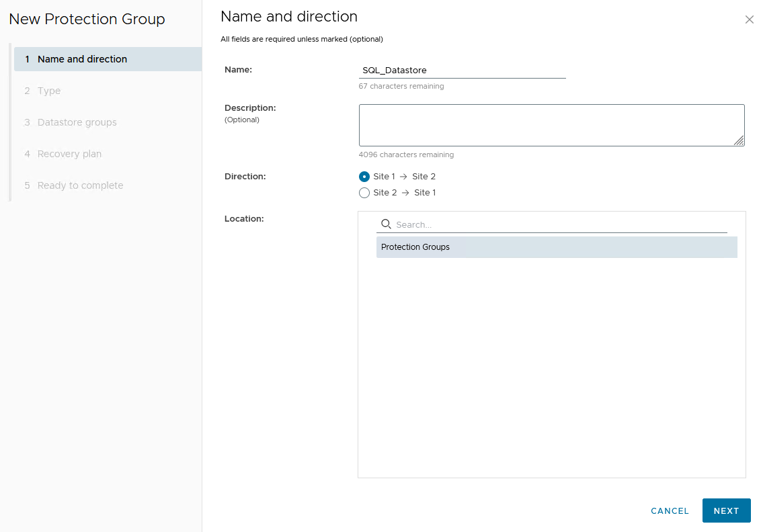Go to step 5 Ready to complete
The width and height of the screenshot is (761, 532).
point(80,185)
